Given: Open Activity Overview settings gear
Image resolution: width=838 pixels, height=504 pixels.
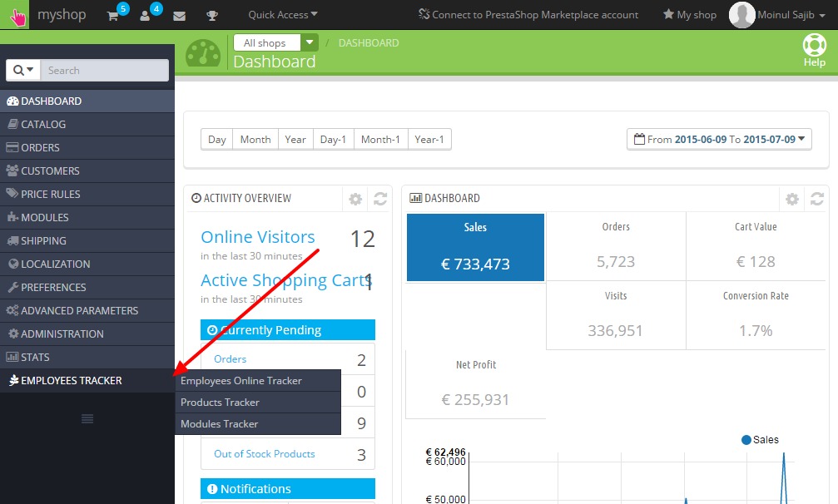Looking at the screenshot, I should tap(355, 199).
